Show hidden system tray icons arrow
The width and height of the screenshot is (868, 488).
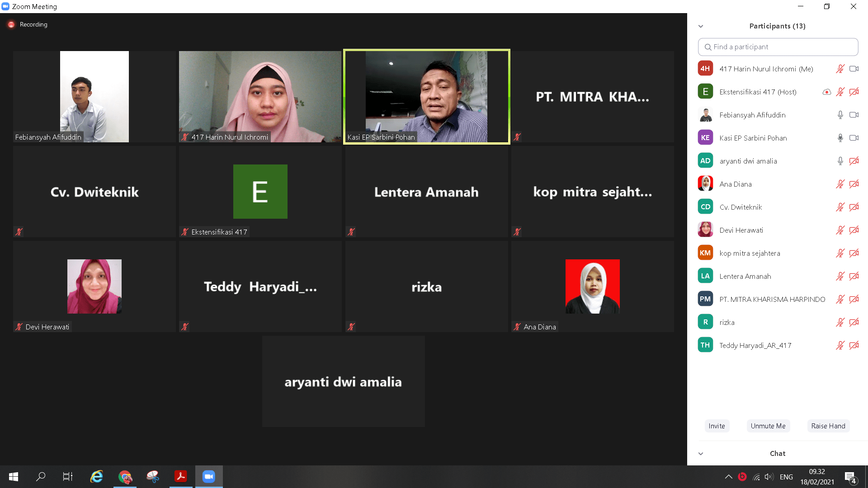[x=728, y=477]
